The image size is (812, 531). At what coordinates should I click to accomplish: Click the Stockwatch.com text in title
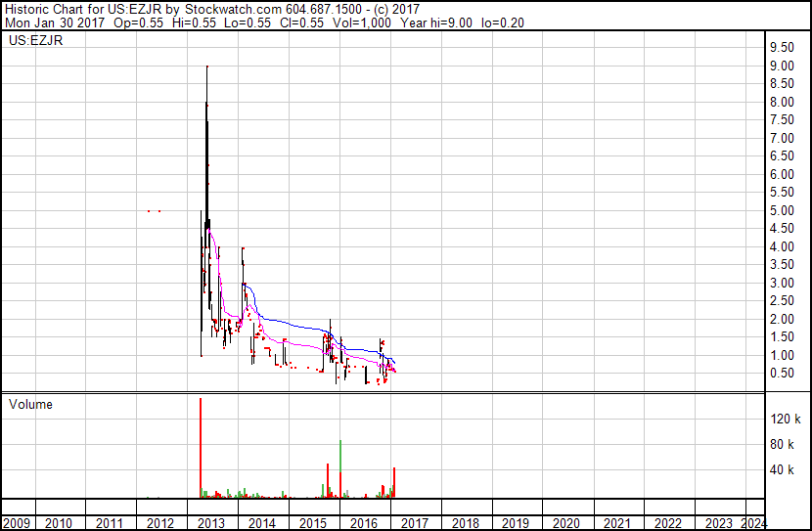coord(233,10)
